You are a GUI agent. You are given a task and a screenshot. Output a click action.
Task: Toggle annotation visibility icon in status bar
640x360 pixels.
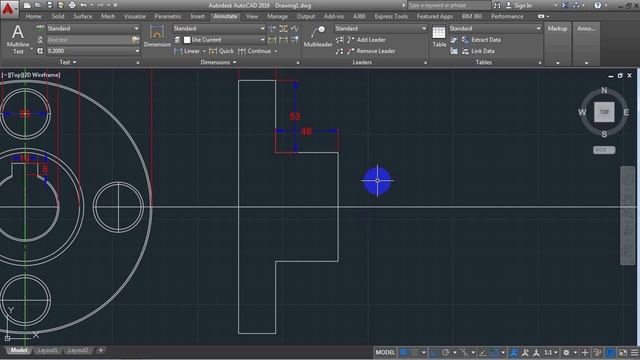tap(513, 352)
